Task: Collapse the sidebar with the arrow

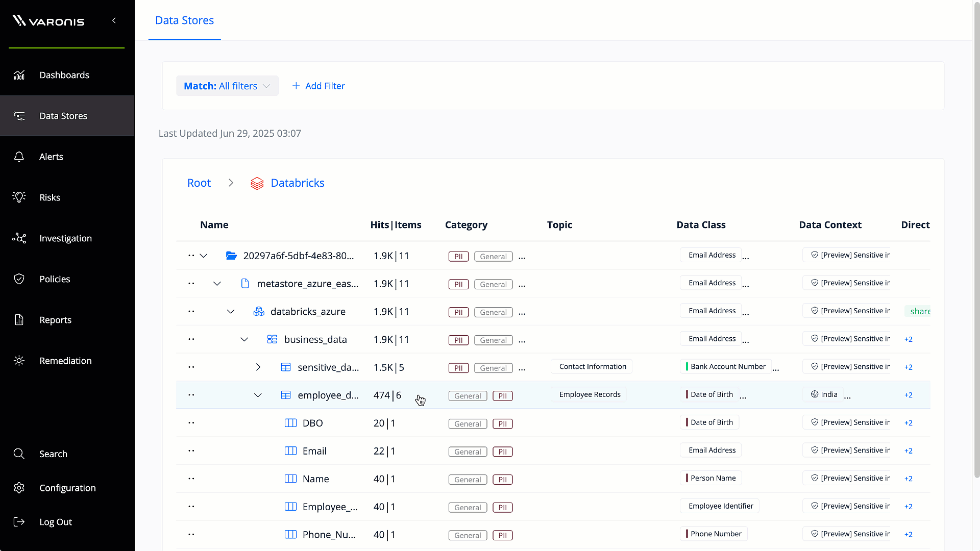Action: coord(114,20)
